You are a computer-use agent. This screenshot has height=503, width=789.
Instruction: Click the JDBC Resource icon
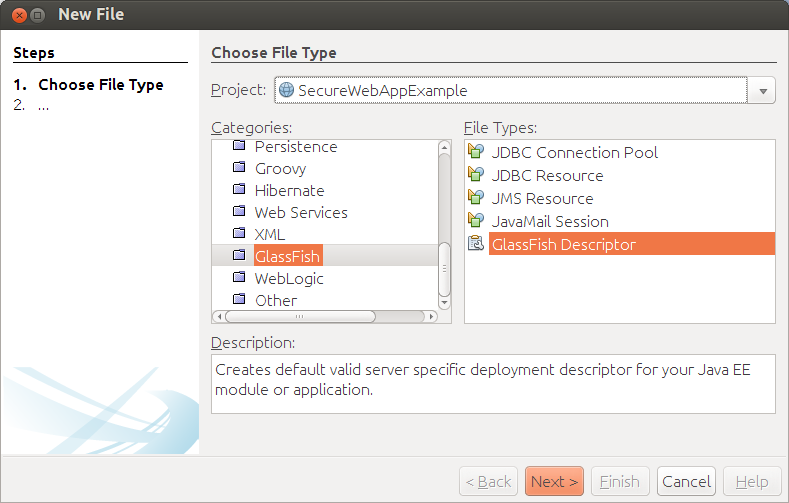coord(476,174)
